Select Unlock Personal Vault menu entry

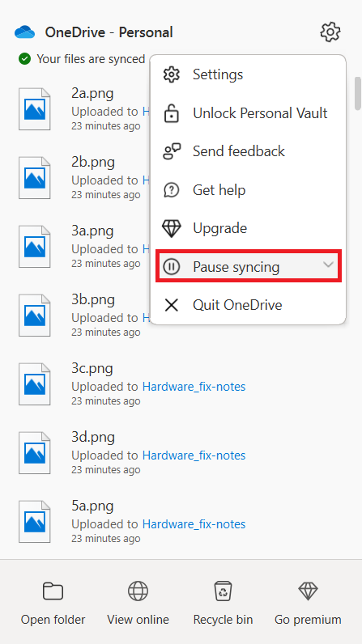tap(248, 113)
